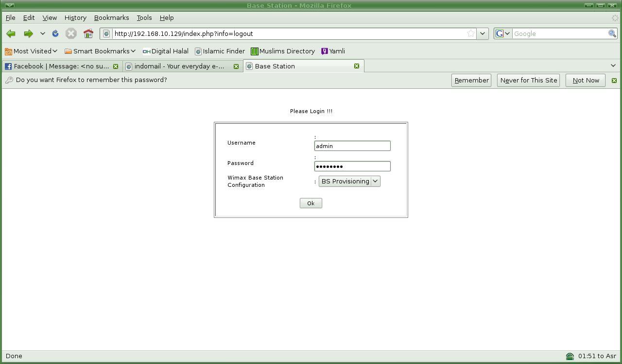This screenshot has height=364, width=622.
Task: Open the Google search engine selector
Action: click(x=502, y=33)
